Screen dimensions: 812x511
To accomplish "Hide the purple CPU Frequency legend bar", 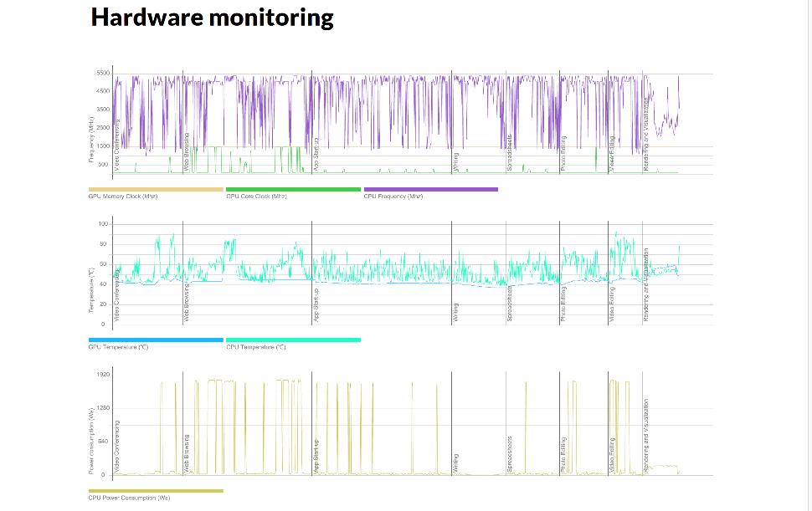I will click(430, 189).
